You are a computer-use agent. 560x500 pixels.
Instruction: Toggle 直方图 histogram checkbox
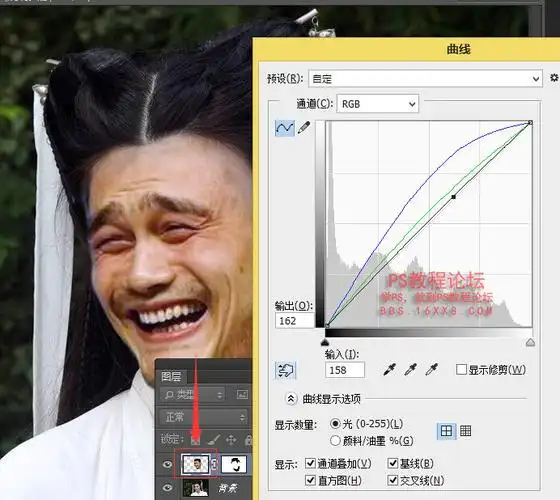(x=310, y=480)
